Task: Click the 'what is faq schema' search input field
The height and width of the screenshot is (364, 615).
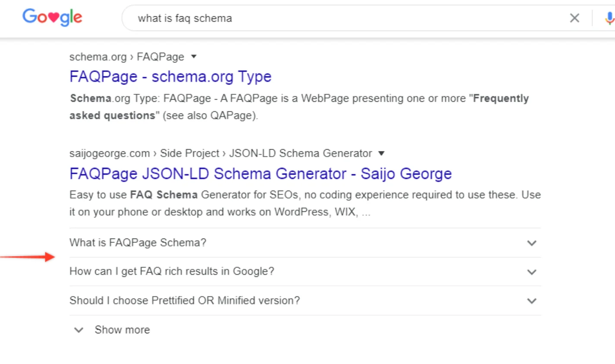Action: [x=259, y=18]
